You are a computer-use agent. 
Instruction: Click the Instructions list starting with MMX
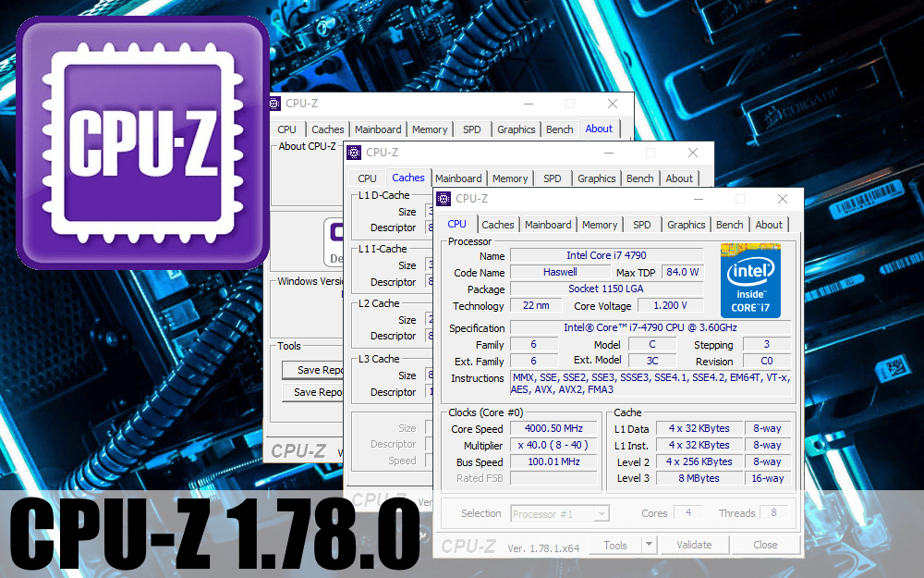click(x=650, y=384)
